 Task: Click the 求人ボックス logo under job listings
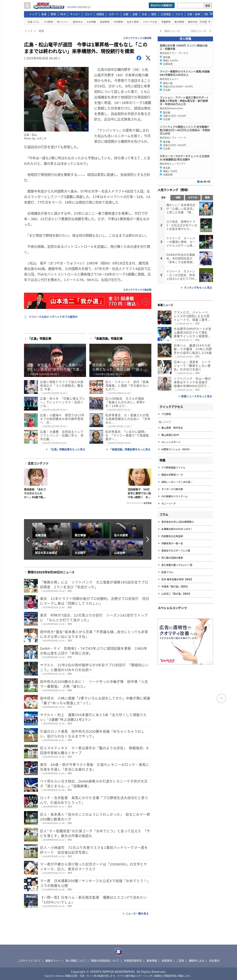pyautogui.click(x=204, y=181)
